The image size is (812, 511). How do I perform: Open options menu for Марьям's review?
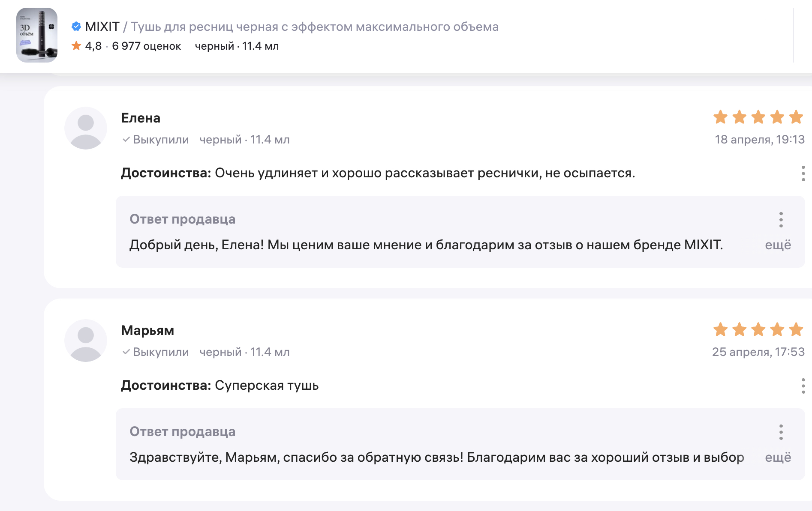pyautogui.click(x=803, y=386)
